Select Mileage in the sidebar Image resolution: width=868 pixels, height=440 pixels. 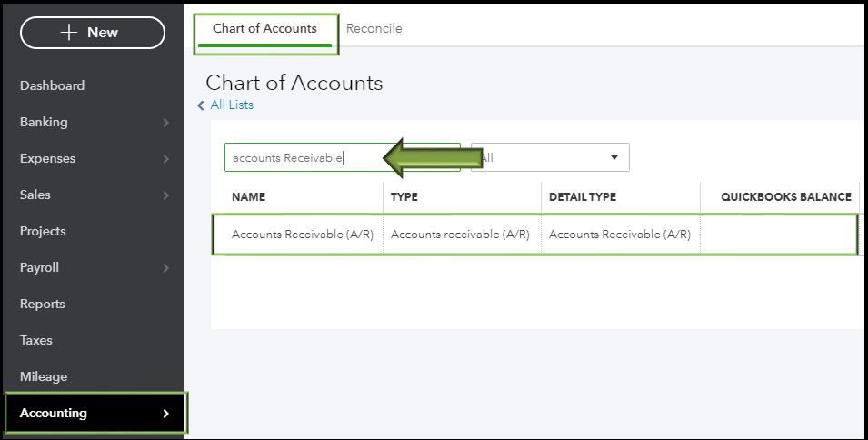pyautogui.click(x=44, y=376)
